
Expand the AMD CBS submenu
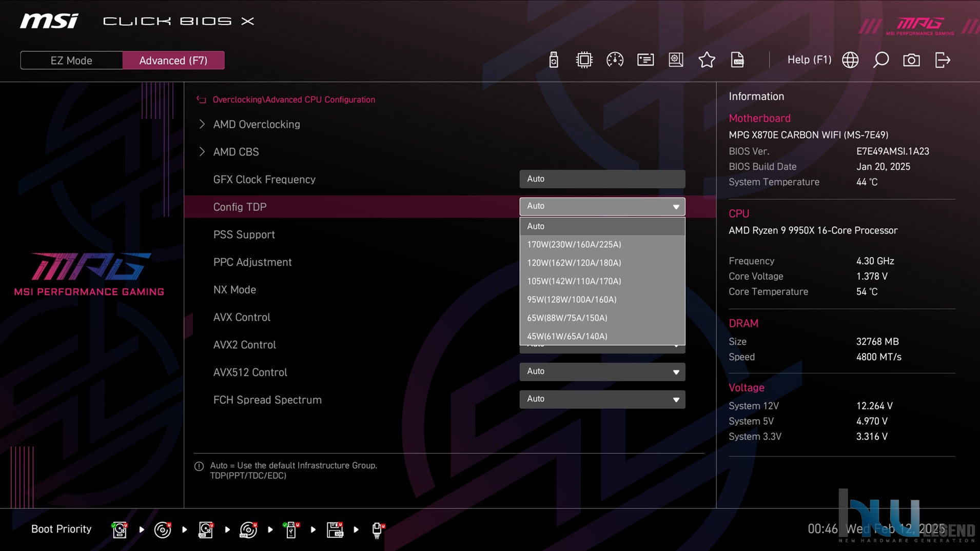pos(236,152)
